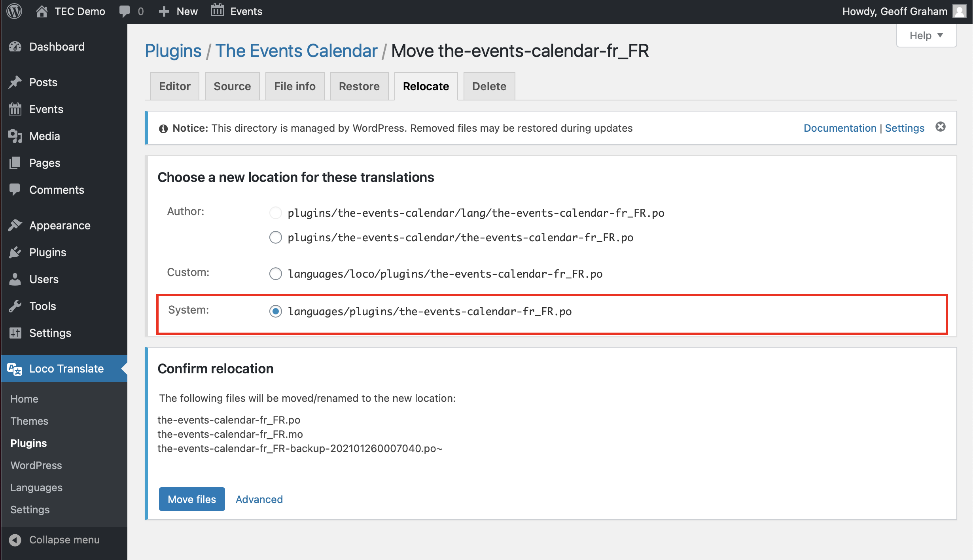973x560 pixels.
Task: Select the System languages/plugins radio option
Action: coord(276,311)
